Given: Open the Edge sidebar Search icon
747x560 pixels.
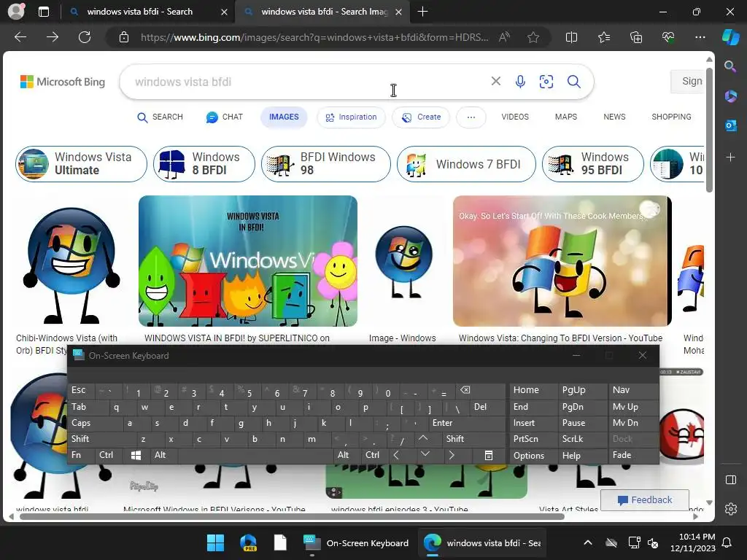Looking at the screenshot, I should [x=730, y=66].
